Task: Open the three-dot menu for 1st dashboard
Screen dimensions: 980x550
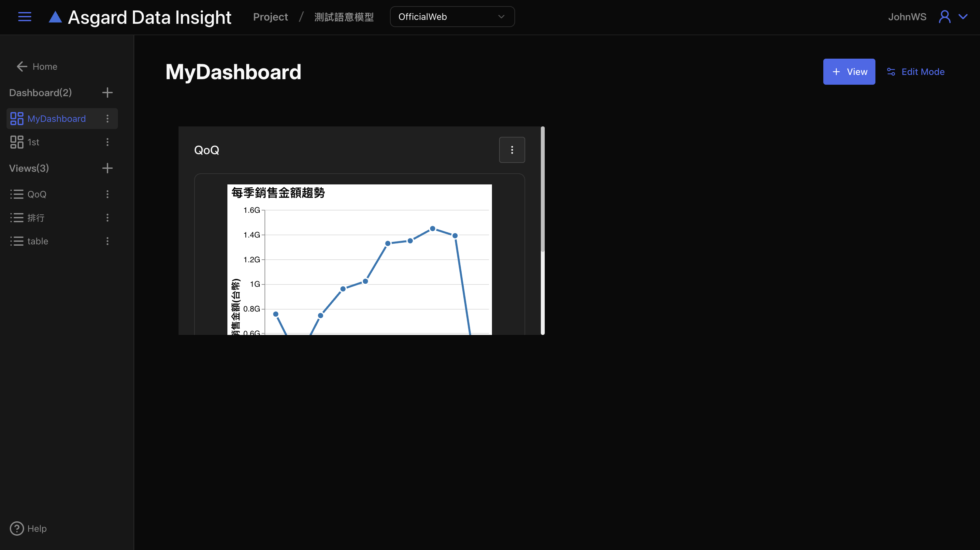Action: coord(107,142)
